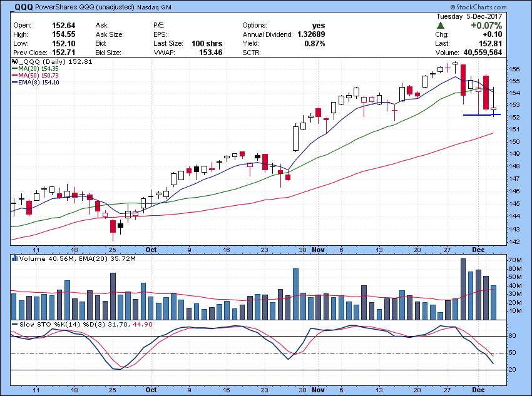
Task: Click the 20 stochastic axis label
Action: point(513,370)
